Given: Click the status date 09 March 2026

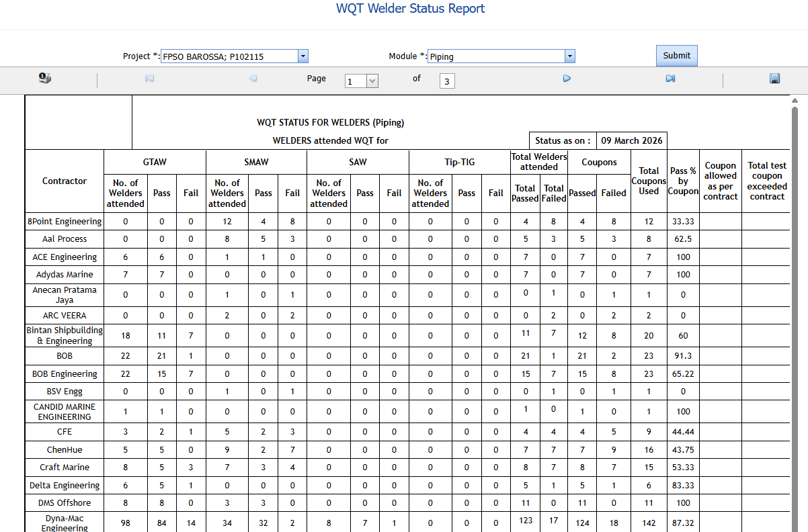Looking at the screenshot, I should [631, 140].
